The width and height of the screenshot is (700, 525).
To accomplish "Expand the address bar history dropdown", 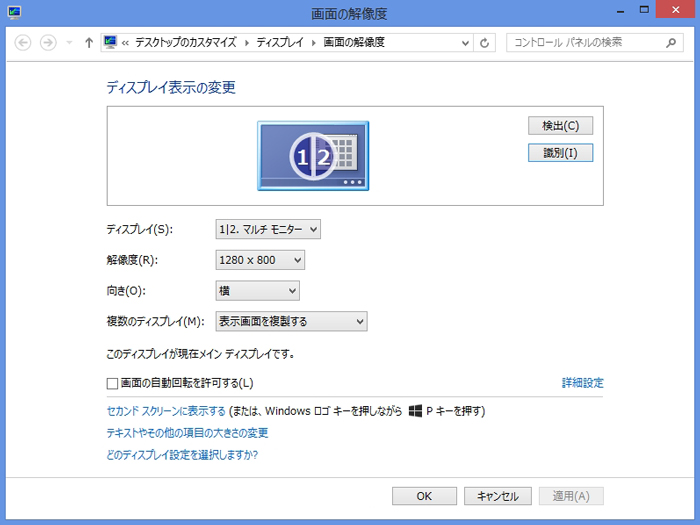I will pyautogui.click(x=465, y=43).
